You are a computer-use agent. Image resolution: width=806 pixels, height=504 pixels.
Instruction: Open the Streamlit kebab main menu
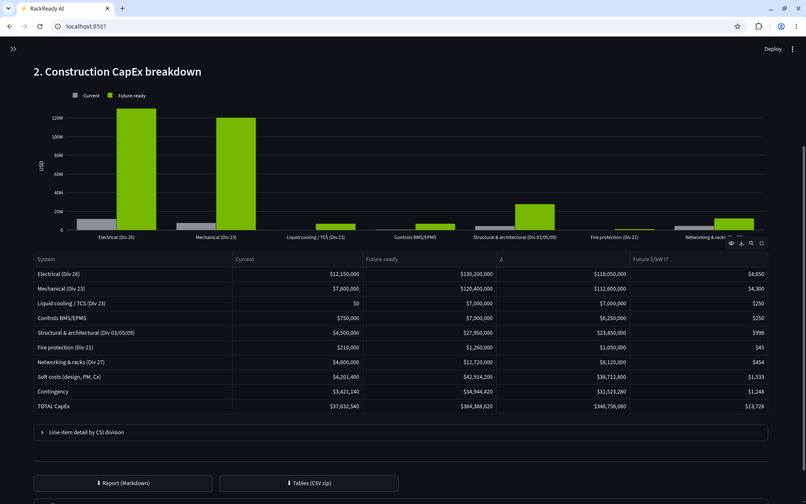[792, 49]
